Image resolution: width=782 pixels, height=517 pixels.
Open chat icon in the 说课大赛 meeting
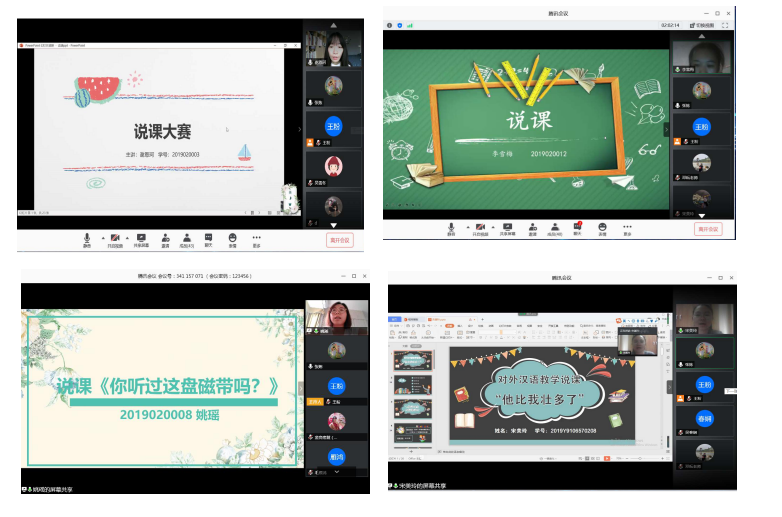pyautogui.click(x=209, y=238)
